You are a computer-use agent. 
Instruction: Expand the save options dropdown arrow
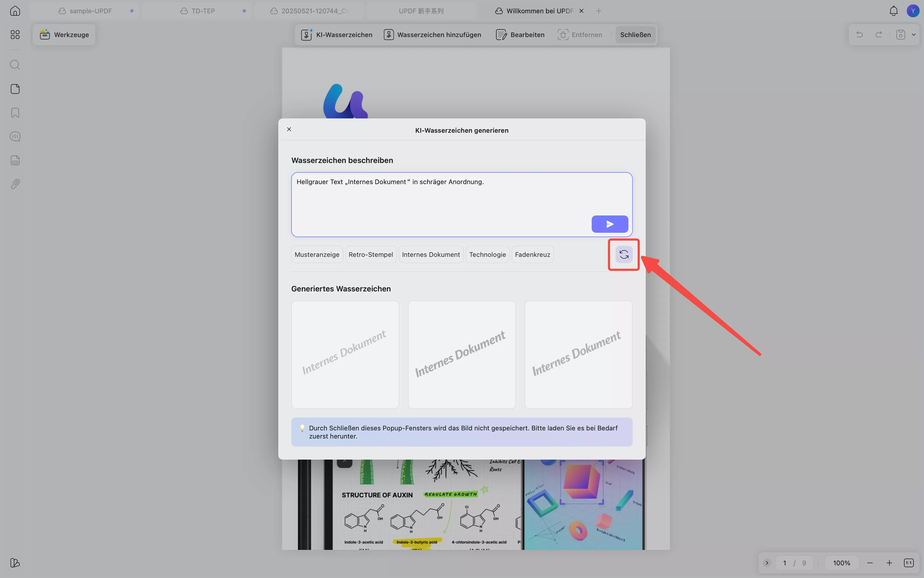[x=914, y=35]
